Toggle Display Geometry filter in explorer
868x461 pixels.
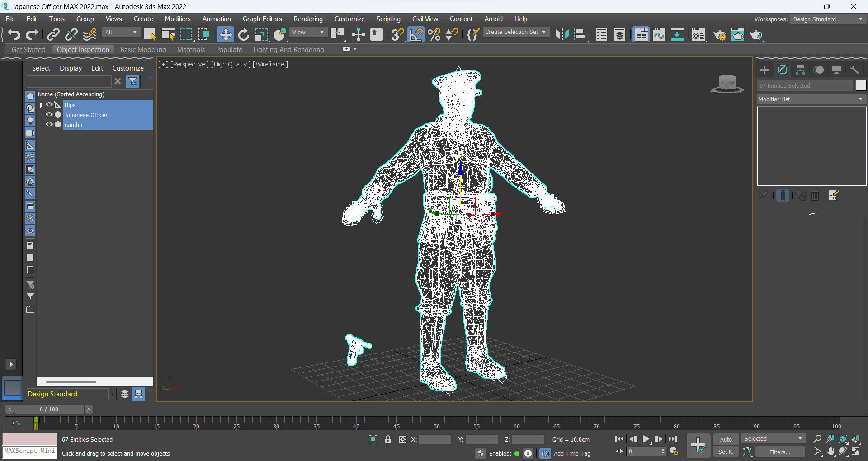point(30,96)
